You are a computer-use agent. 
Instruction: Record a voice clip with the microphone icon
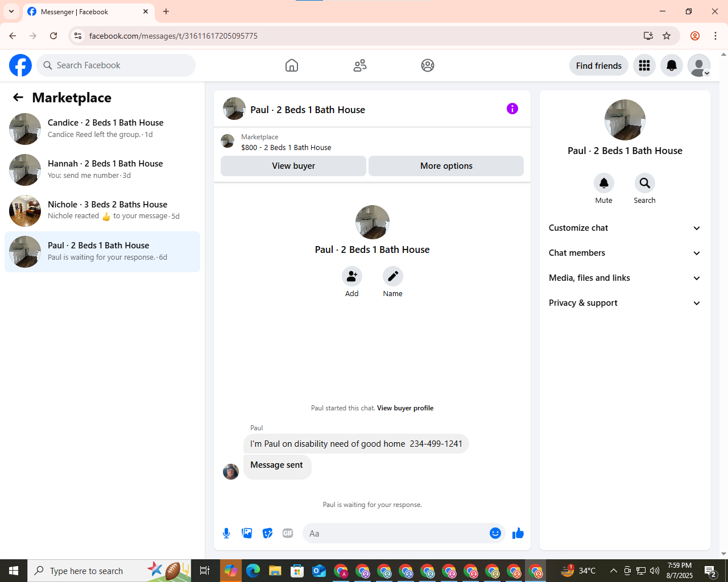coord(226,533)
